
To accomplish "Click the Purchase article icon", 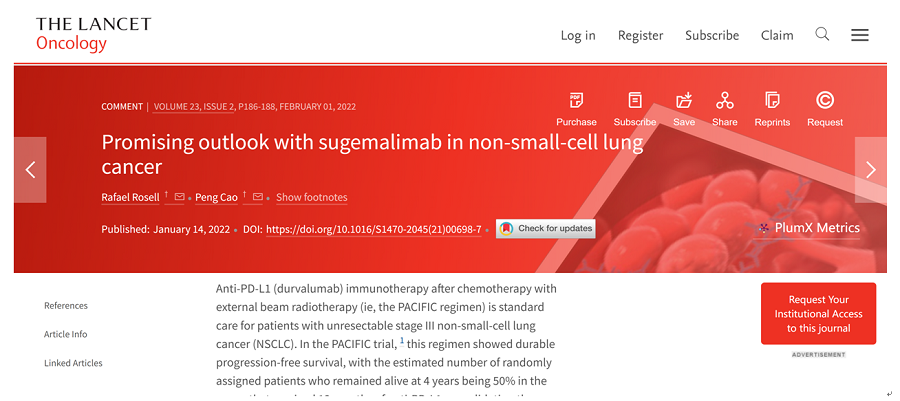I will (x=576, y=100).
